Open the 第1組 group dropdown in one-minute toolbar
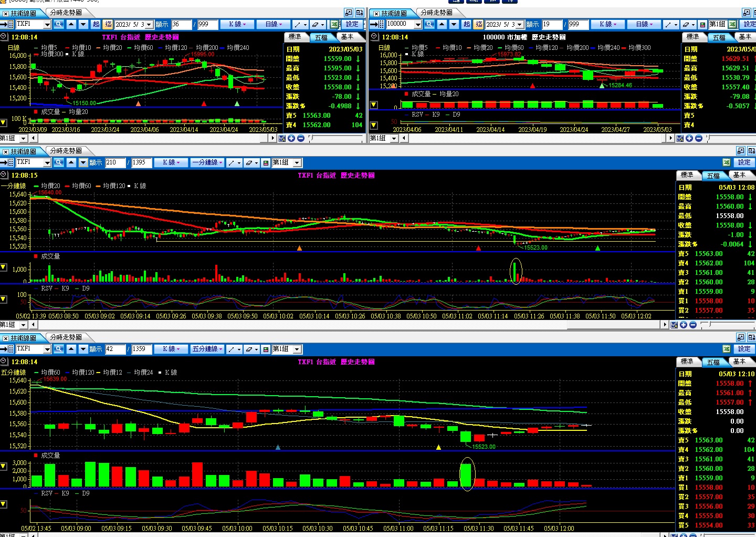 tap(297, 162)
